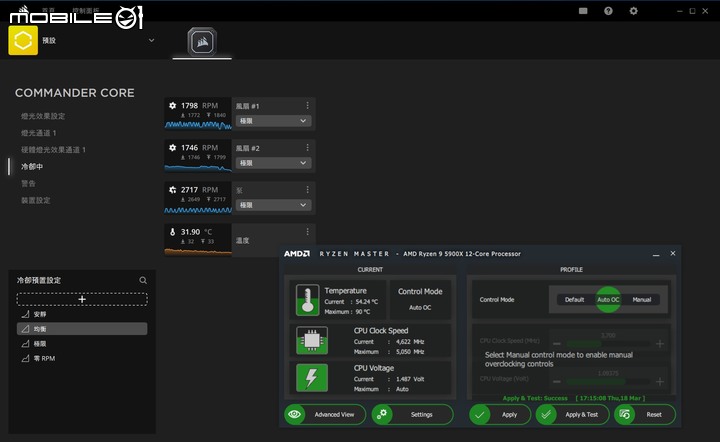Click the Reset button

click(645, 414)
